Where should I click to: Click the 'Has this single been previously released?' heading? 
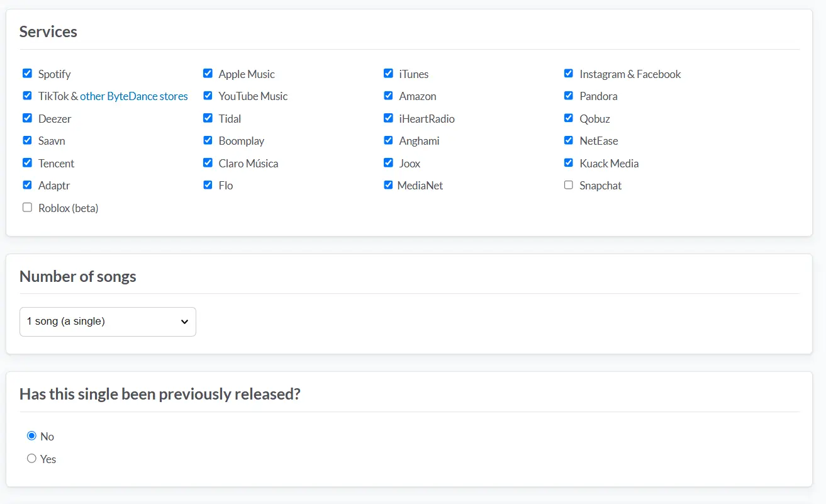(x=160, y=395)
